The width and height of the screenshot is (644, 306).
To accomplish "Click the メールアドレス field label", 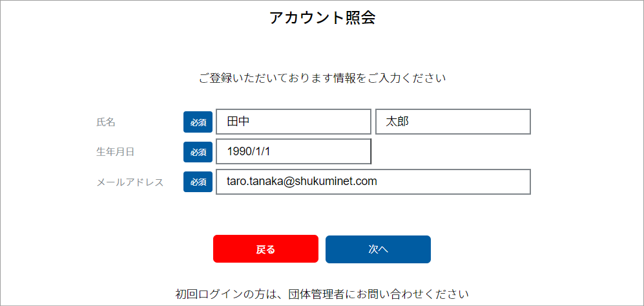I will pyautogui.click(x=130, y=182).
